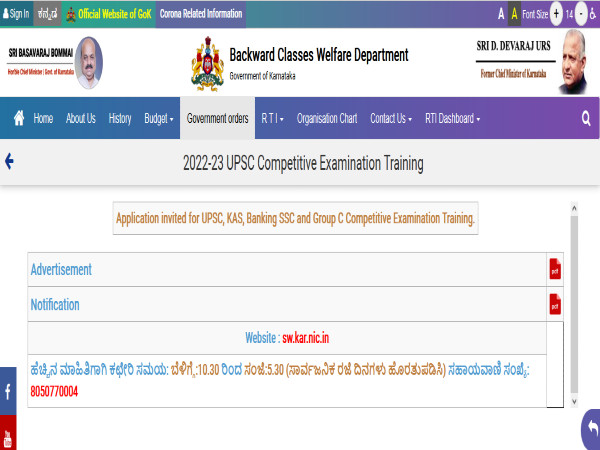This screenshot has width=600, height=450.
Task: Increase the font size with plus button
Action: point(556,14)
